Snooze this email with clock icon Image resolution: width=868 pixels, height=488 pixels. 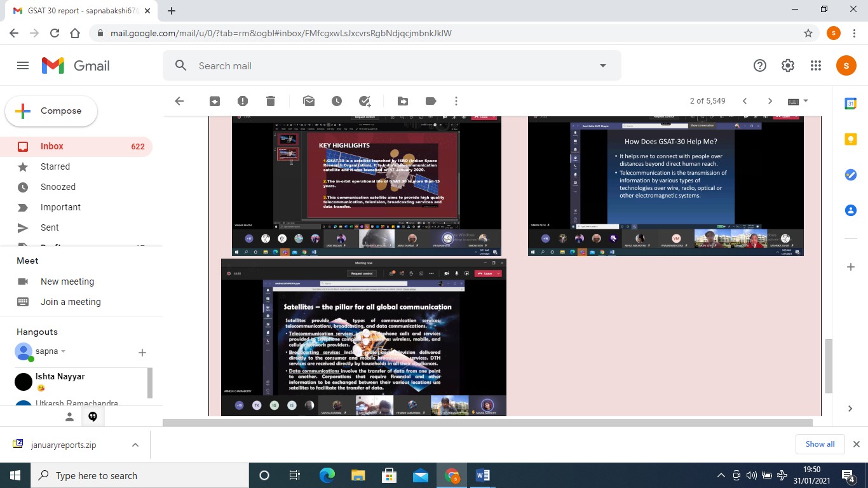pos(337,101)
